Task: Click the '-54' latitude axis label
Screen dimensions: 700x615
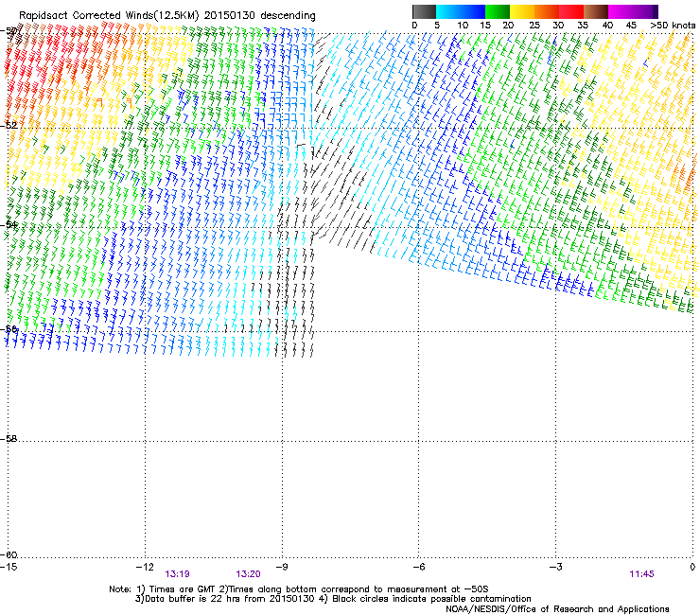Action: pyautogui.click(x=9, y=224)
